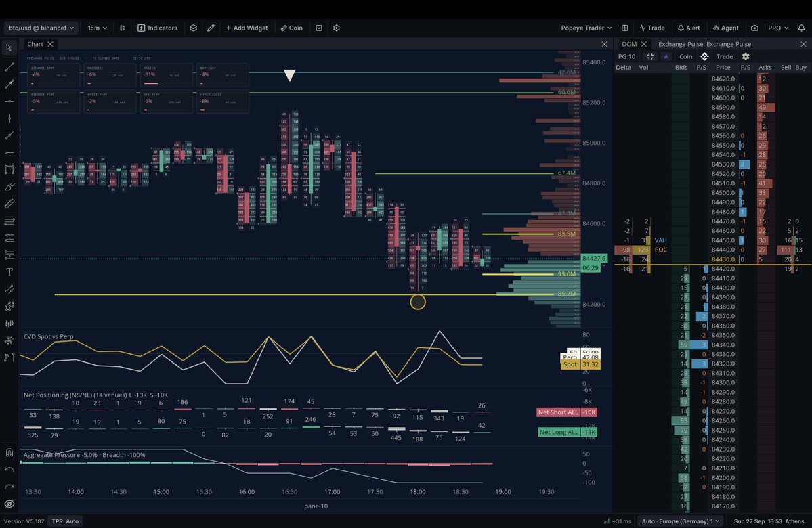Click PG 10 price grouping in DOM
812x528 pixels.
coord(626,56)
